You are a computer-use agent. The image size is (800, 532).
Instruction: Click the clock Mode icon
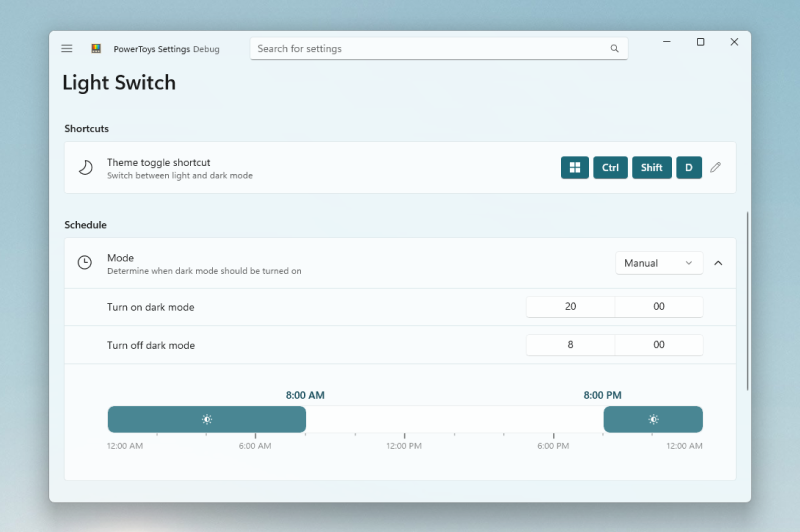[x=85, y=263]
